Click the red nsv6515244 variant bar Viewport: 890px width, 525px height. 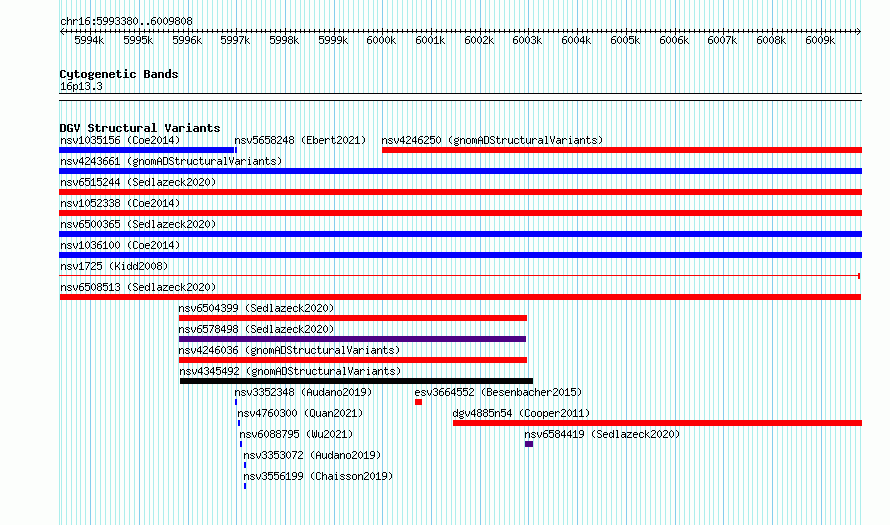pyautogui.click(x=460, y=192)
